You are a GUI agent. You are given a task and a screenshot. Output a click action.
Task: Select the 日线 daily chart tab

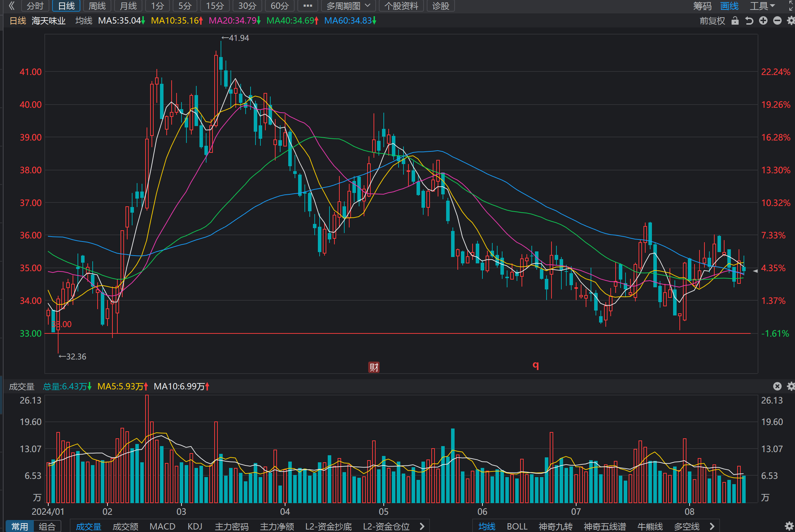click(x=66, y=6)
